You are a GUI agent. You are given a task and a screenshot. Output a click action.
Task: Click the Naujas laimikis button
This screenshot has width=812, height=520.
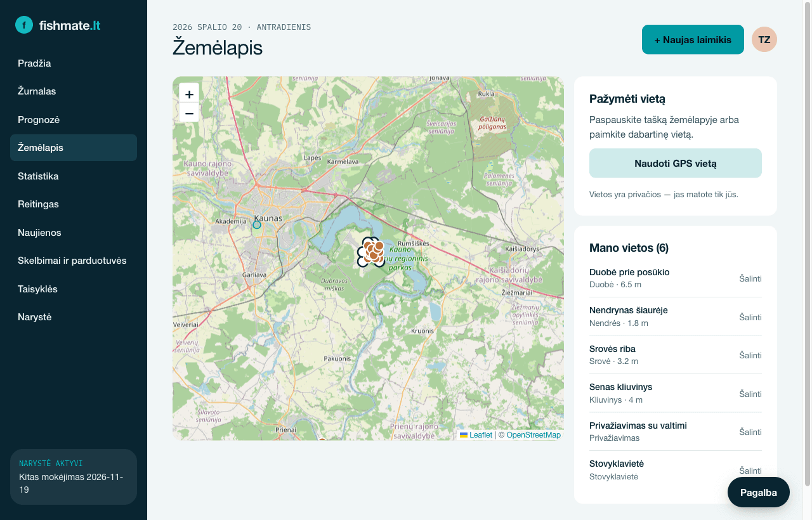click(693, 39)
